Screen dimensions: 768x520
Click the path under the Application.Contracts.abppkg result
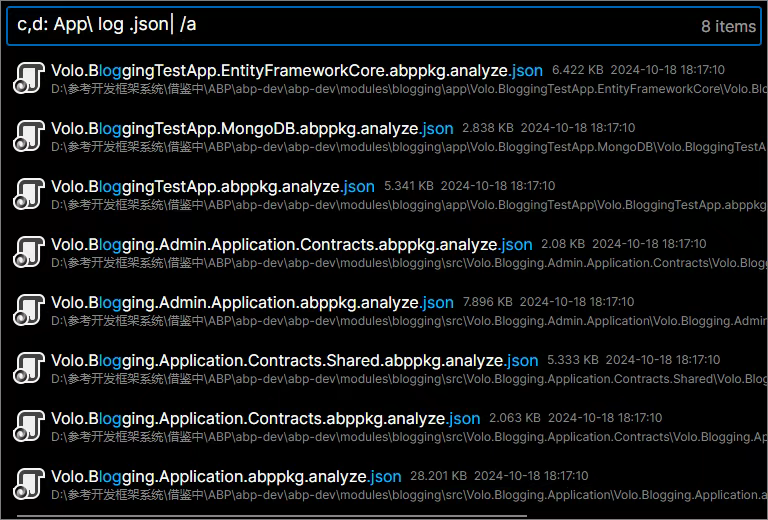(409, 437)
